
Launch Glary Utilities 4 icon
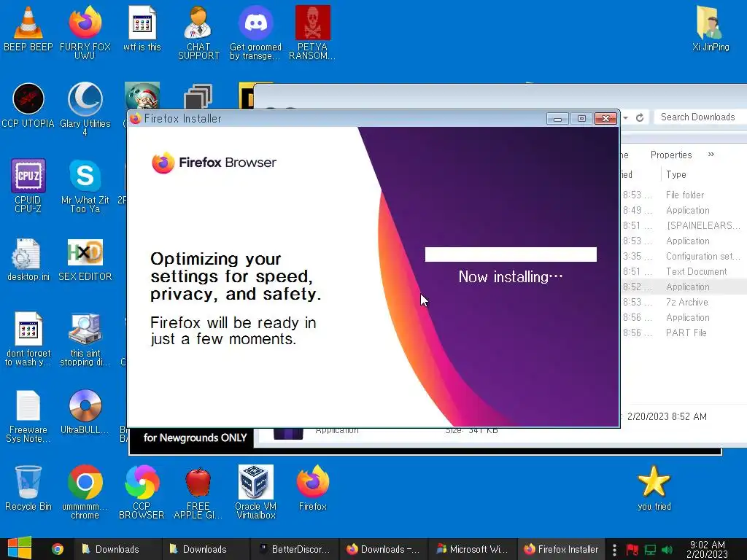(85, 109)
